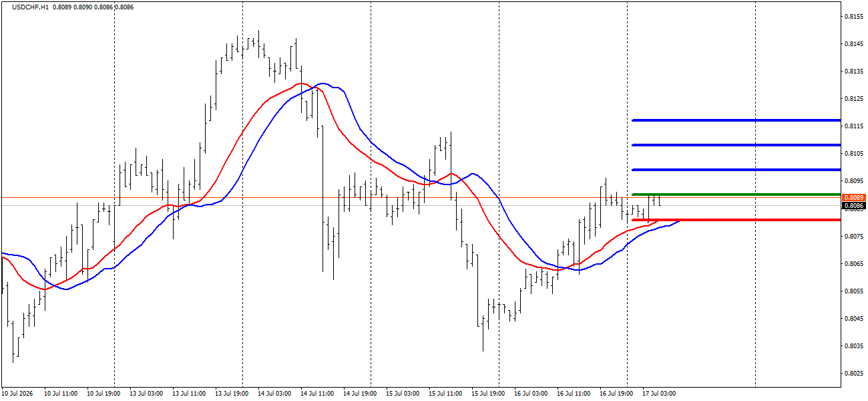Screen dimensions: 868x401
Task: Click the 14 Jul 03:00 time label
Action: click(x=275, y=394)
